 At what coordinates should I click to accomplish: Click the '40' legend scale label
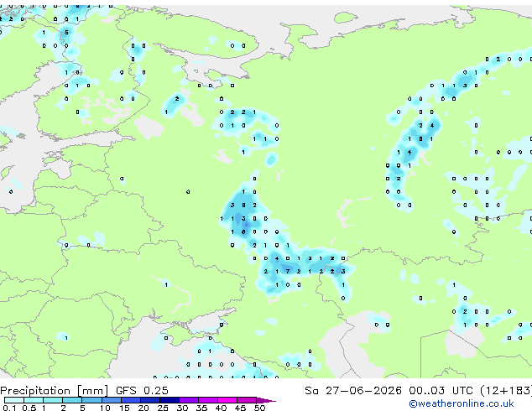click(x=221, y=408)
